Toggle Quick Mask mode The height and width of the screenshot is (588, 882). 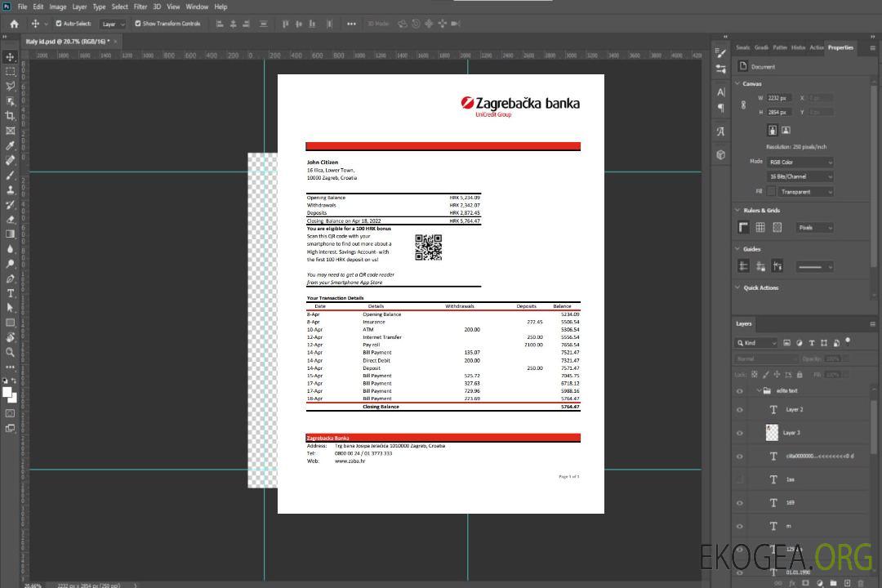point(10,413)
